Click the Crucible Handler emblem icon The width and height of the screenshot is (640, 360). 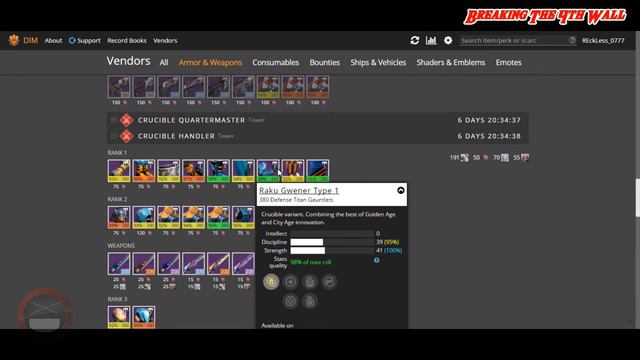click(127, 136)
